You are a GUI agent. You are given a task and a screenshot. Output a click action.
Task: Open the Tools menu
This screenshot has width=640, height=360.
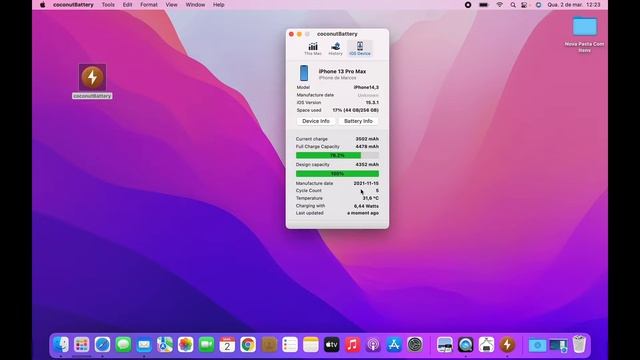pyautogui.click(x=108, y=5)
